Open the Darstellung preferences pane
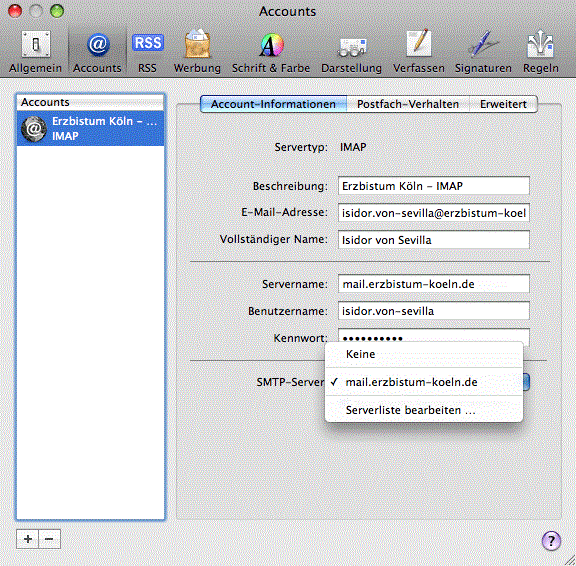Image resolution: width=576 pixels, height=566 pixels. tap(352, 52)
